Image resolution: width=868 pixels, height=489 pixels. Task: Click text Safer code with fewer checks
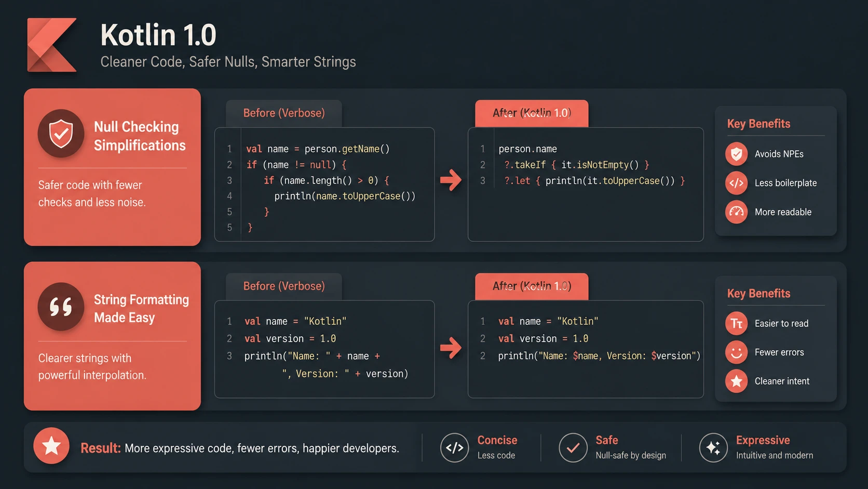(x=92, y=193)
